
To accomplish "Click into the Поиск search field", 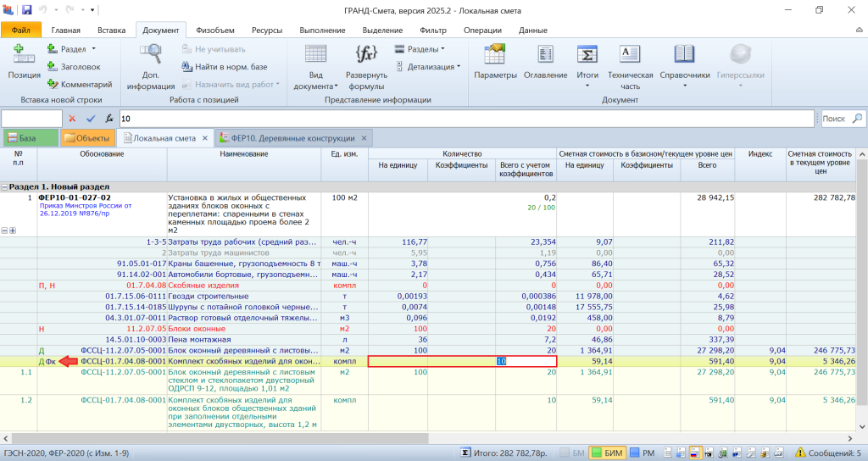I will pyautogui.click(x=833, y=119).
